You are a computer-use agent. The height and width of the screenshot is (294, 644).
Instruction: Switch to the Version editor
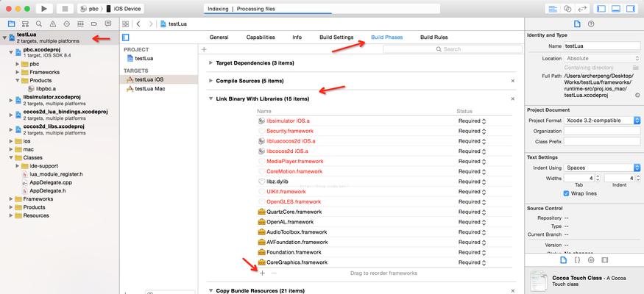(x=581, y=9)
